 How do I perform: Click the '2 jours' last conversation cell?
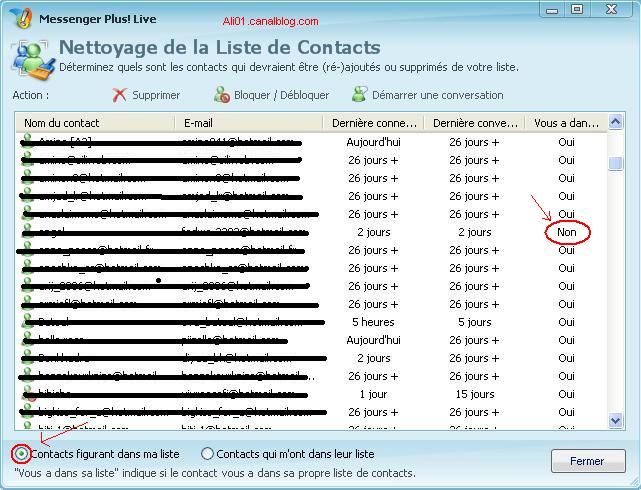pos(474,232)
